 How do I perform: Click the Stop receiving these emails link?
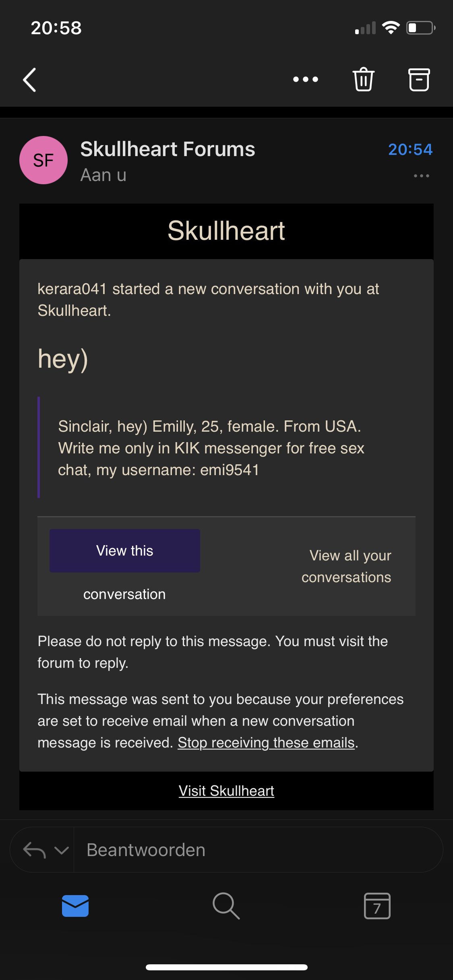tap(266, 743)
